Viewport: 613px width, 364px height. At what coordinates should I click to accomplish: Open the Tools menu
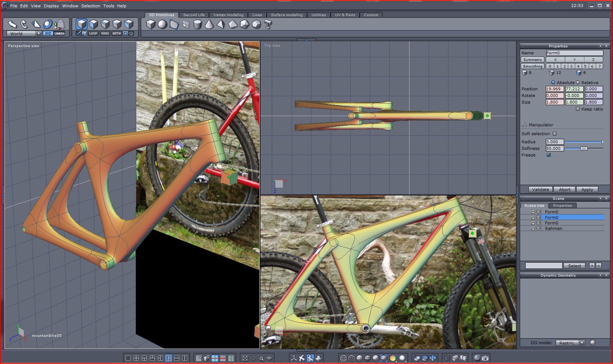point(109,6)
